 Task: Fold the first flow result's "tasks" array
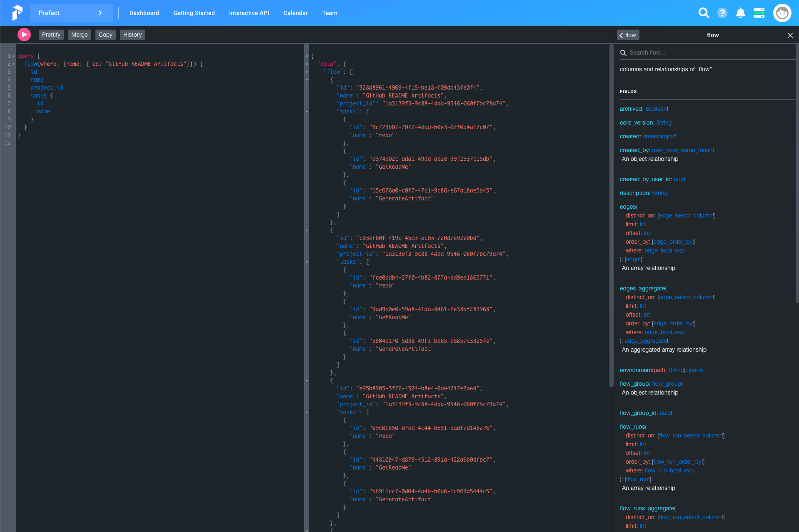(x=307, y=112)
